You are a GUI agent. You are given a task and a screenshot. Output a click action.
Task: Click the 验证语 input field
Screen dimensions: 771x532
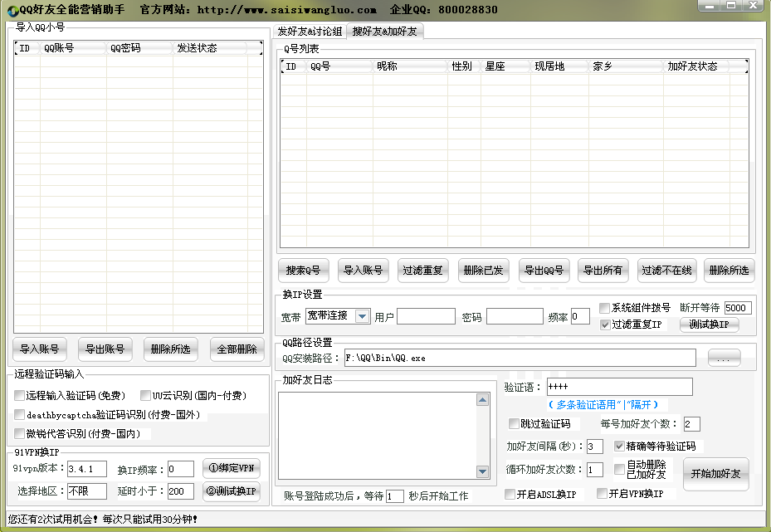[620, 387]
